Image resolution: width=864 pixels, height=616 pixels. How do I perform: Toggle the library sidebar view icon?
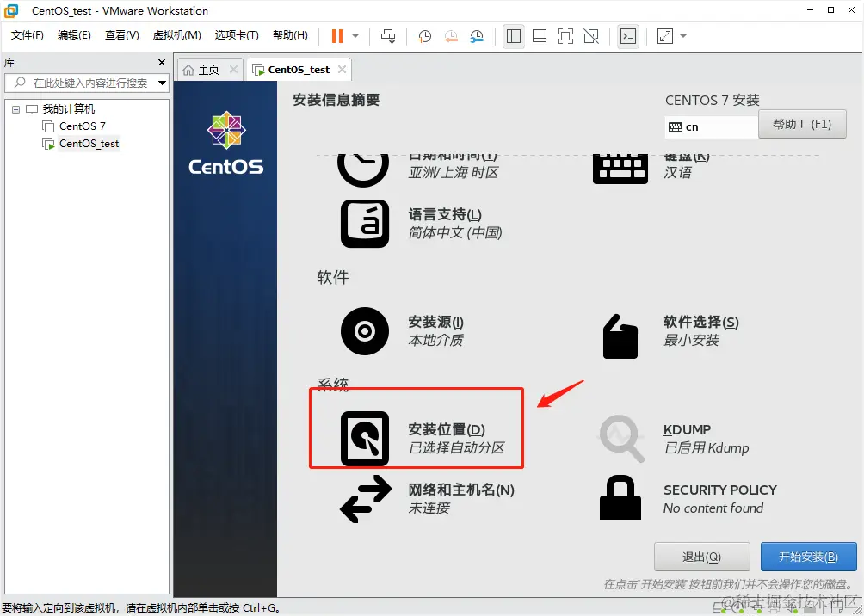click(514, 36)
